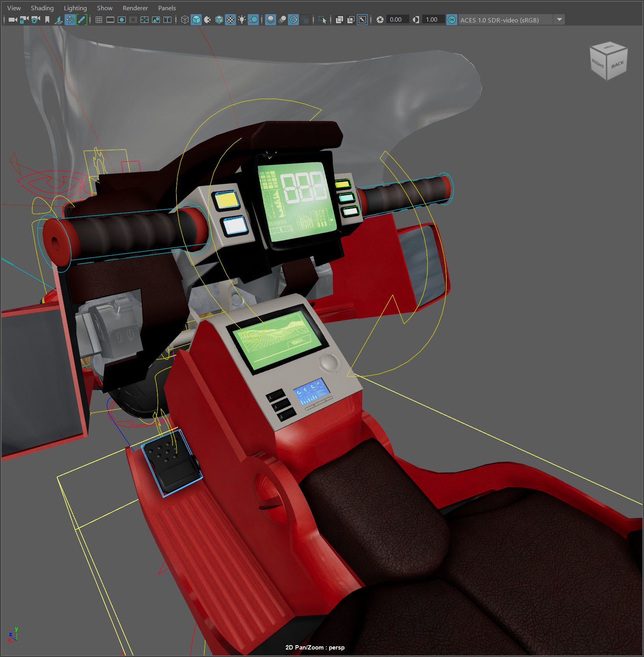
Task: Open the Shading menu
Action: tap(42, 8)
